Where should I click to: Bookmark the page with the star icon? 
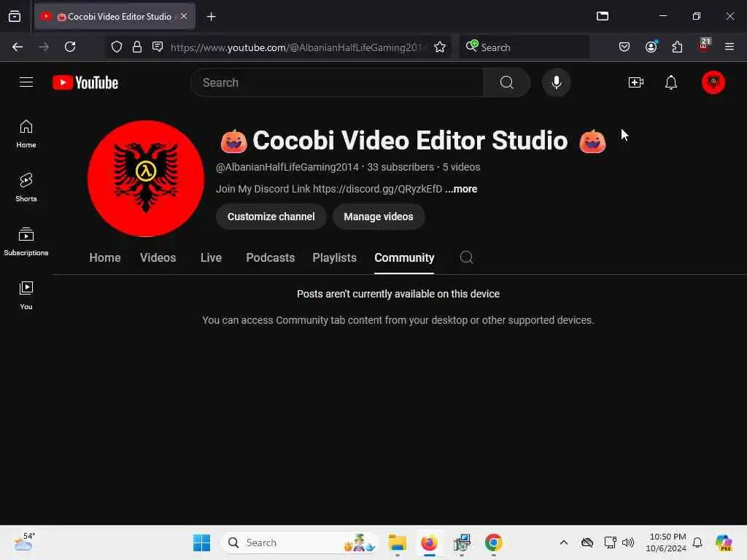pos(440,47)
